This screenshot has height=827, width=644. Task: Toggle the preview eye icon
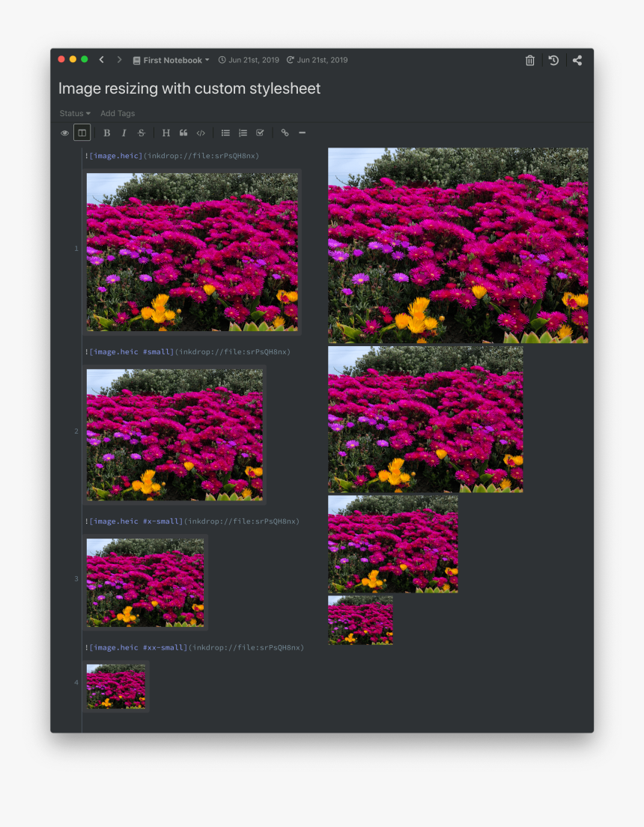64,133
